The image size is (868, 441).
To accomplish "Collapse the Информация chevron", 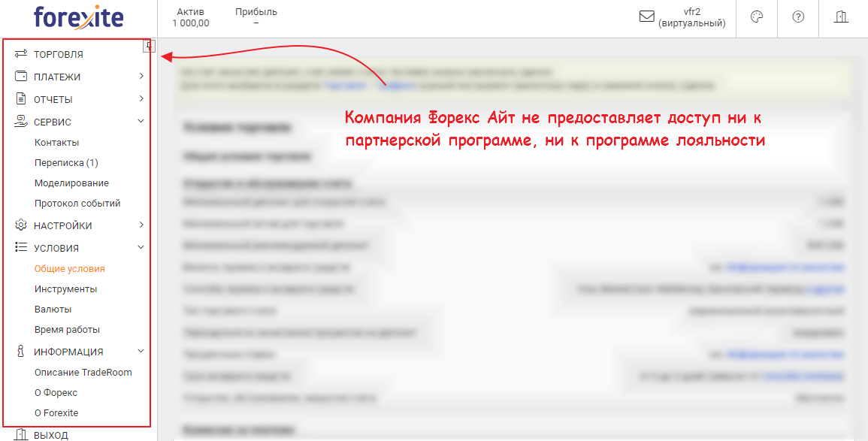I will (x=141, y=352).
